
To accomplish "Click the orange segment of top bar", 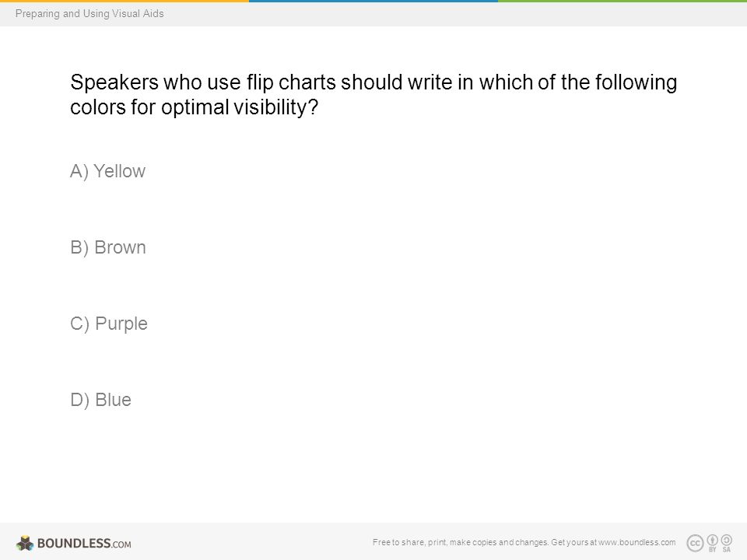I will coord(124,1).
